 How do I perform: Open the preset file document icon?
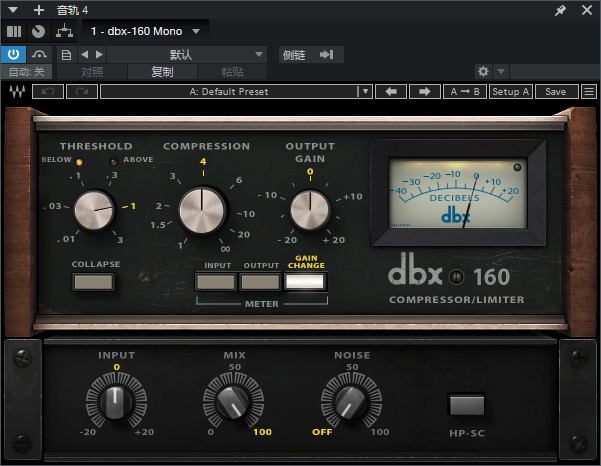[x=66, y=55]
